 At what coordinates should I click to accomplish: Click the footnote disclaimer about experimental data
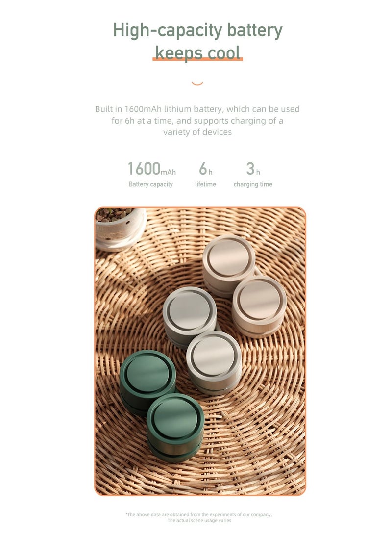point(199,517)
